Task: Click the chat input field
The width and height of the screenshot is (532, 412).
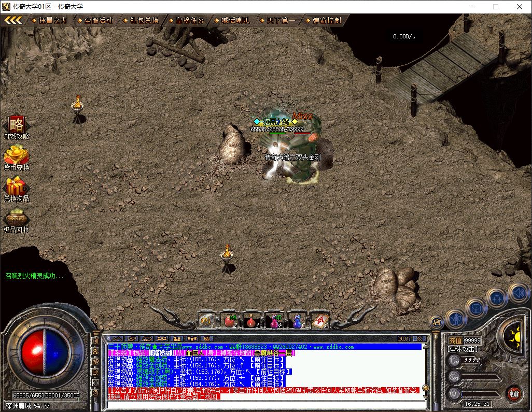Action: (x=266, y=405)
